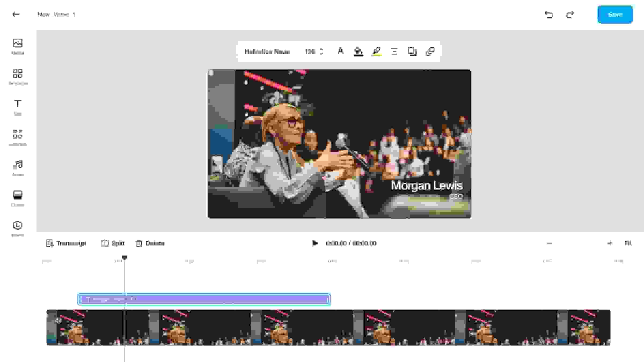Open the fill color bucket tool
The image size is (644, 362).
[358, 51]
